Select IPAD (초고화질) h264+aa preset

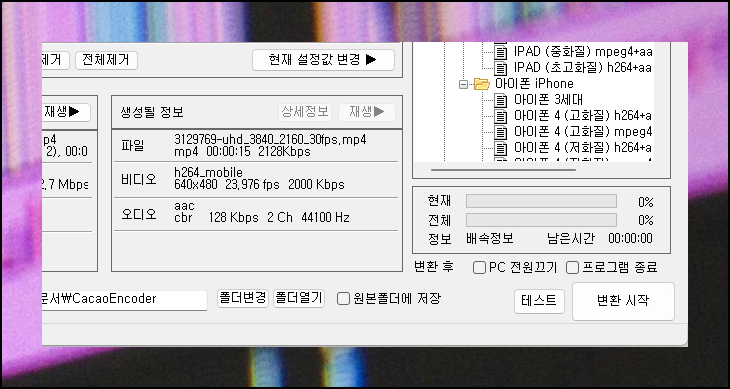coord(583,68)
